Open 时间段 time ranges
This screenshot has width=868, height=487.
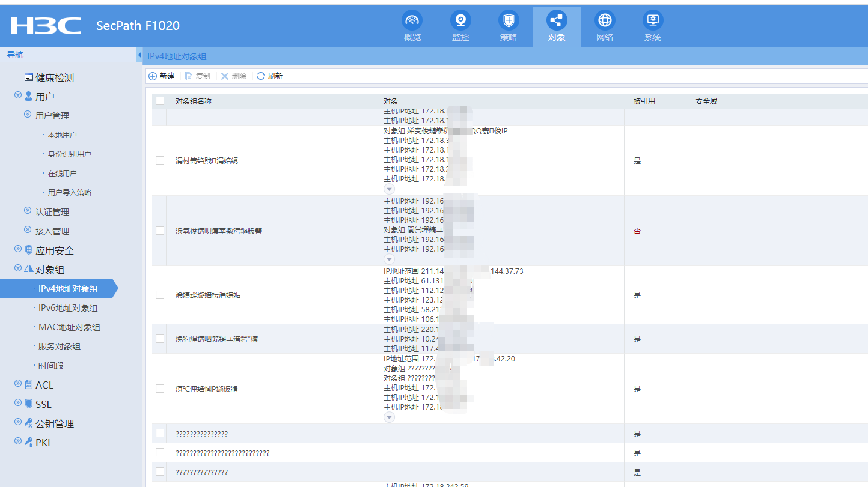pyautogui.click(x=51, y=366)
